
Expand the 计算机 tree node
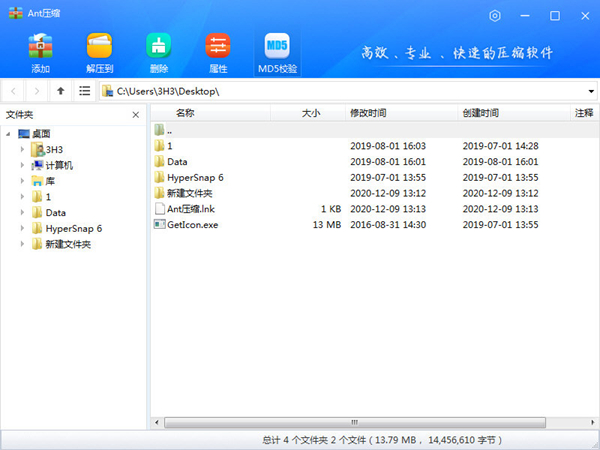coord(23,165)
